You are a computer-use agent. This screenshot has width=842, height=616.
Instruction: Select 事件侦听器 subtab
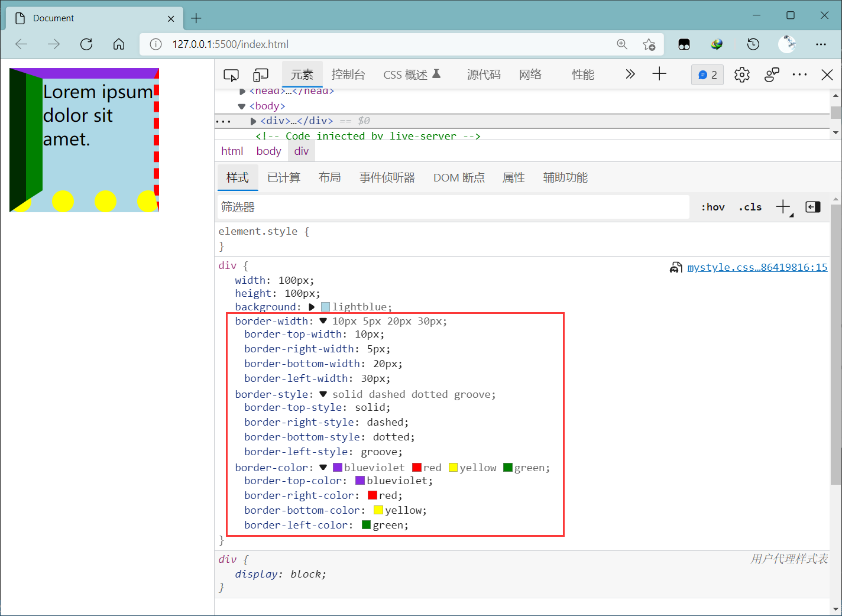tap(387, 177)
